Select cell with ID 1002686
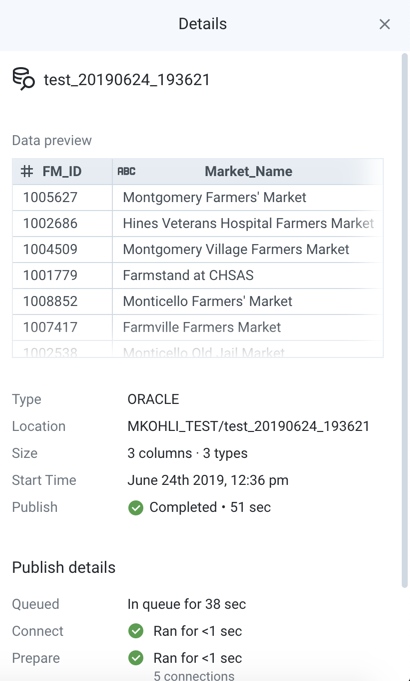 pyautogui.click(x=62, y=223)
